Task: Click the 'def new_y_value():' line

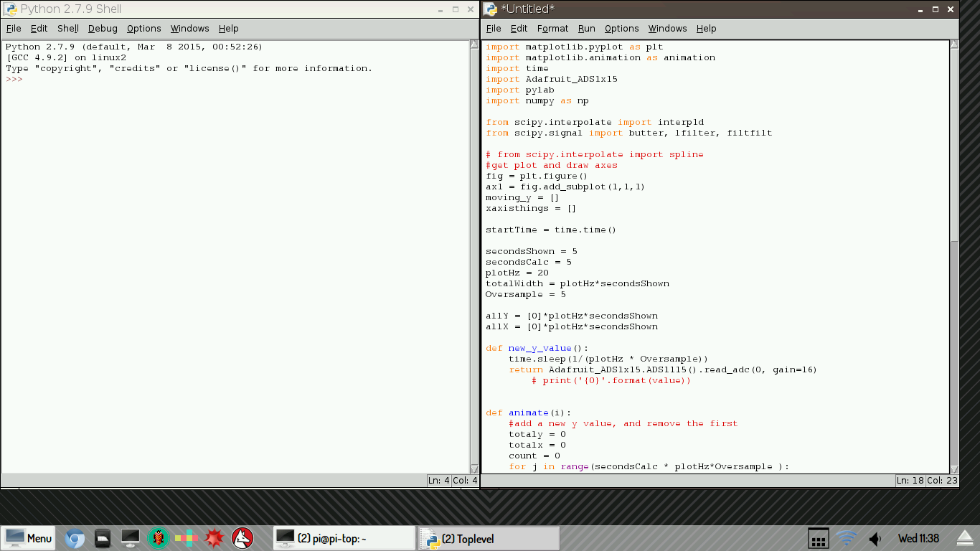Action: [537, 348]
